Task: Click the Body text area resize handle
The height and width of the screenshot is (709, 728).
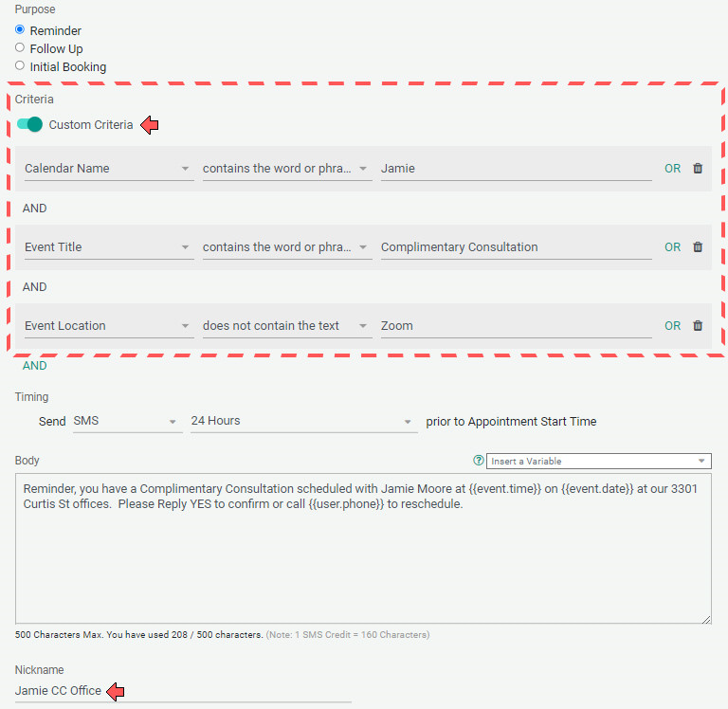Action: point(706,619)
